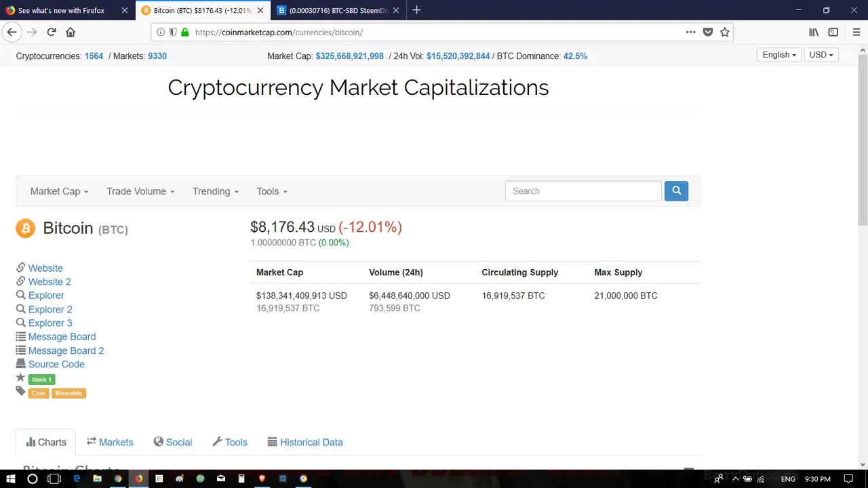Click the blue search magnifier button
Viewport: 868px width, 488px height.
point(676,191)
